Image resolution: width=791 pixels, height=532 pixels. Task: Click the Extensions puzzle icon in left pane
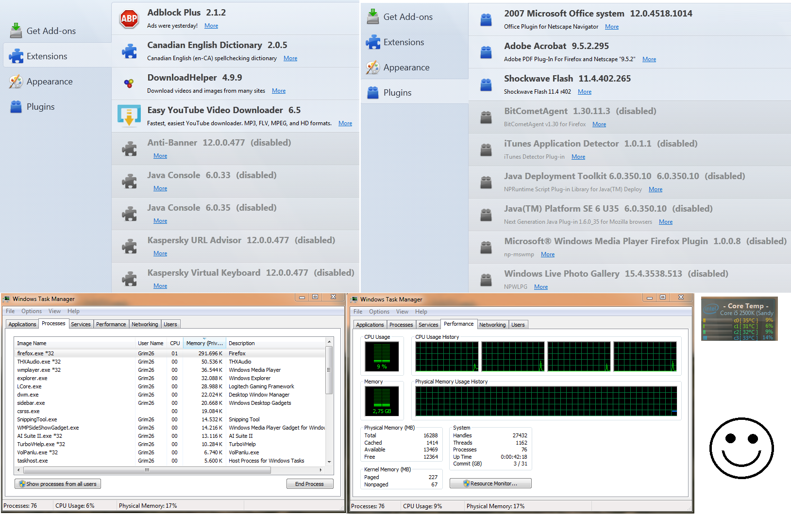[16, 56]
